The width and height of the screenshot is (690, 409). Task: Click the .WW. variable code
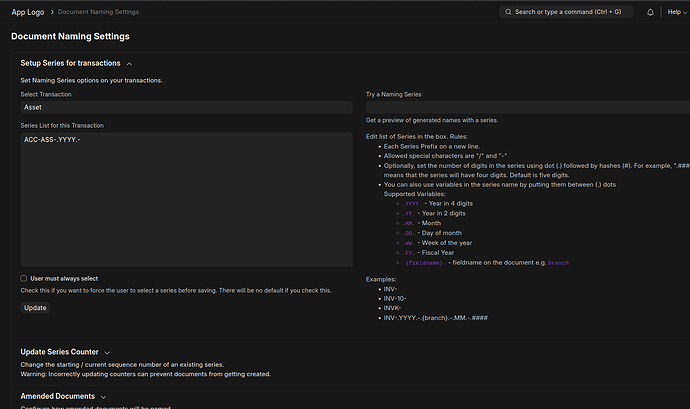408,243
